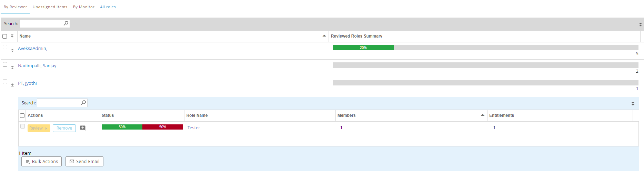This screenshot has width=644, height=174.
Task: Switch to the By Monitor tab
Action: pos(83,7)
